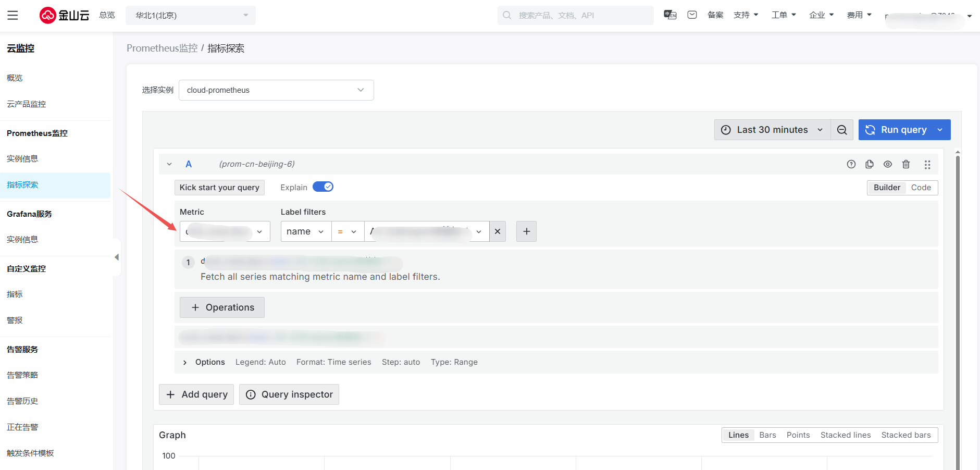Image resolution: width=980 pixels, height=470 pixels.
Task: Open the Last 30 minutes time picker
Action: pyautogui.click(x=772, y=130)
